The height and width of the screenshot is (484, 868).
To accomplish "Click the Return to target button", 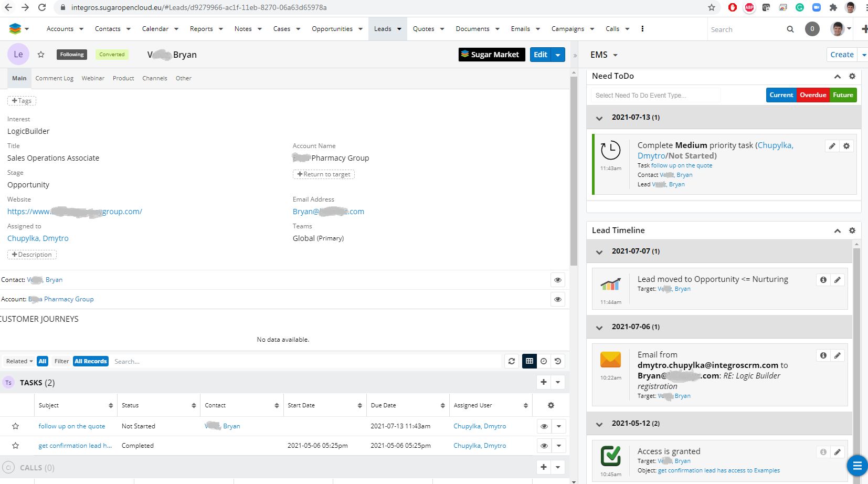I will [324, 174].
